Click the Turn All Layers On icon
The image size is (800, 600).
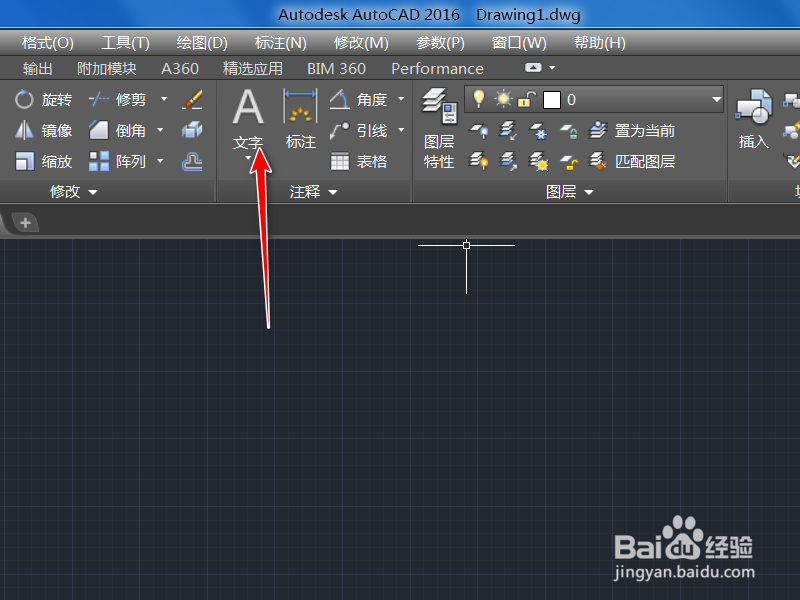(479, 162)
